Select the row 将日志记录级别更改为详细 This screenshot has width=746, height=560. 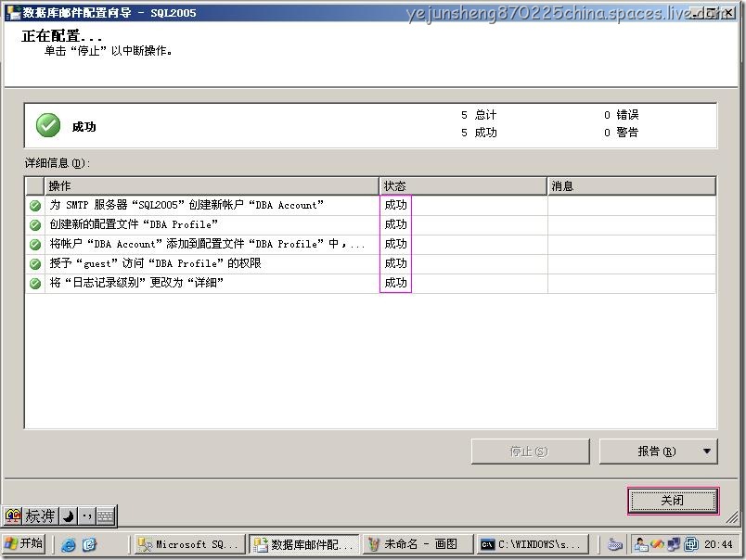(x=370, y=284)
